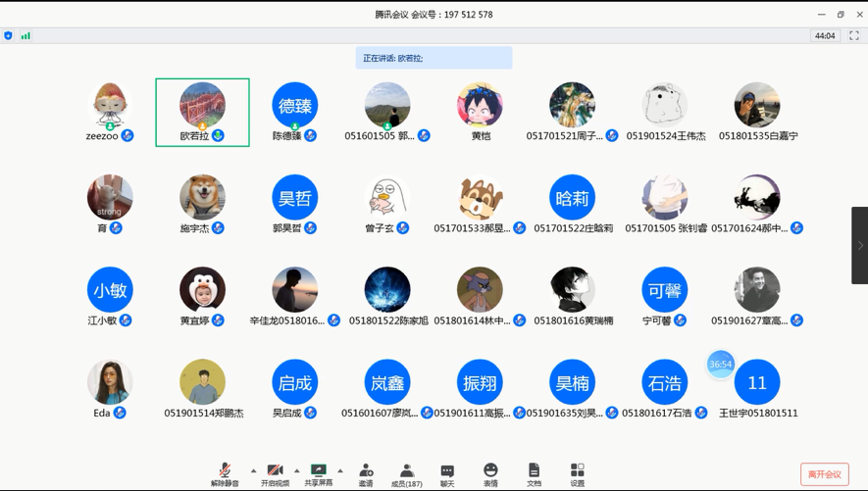Open 设置 settings in bottom toolbar
The height and width of the screenshot is (491, 868).
point(577,474)
